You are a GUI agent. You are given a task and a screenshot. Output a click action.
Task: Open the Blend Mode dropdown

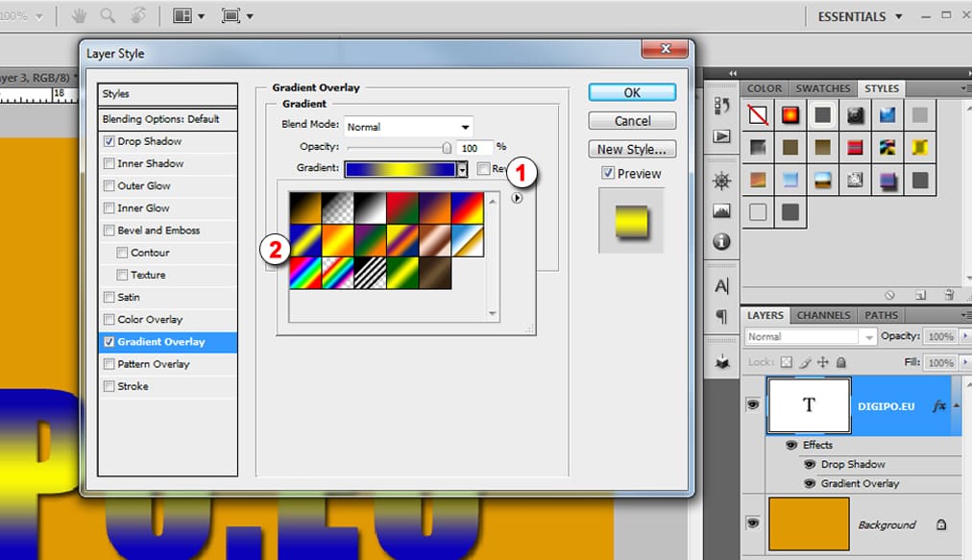click(x=409, y=127)
